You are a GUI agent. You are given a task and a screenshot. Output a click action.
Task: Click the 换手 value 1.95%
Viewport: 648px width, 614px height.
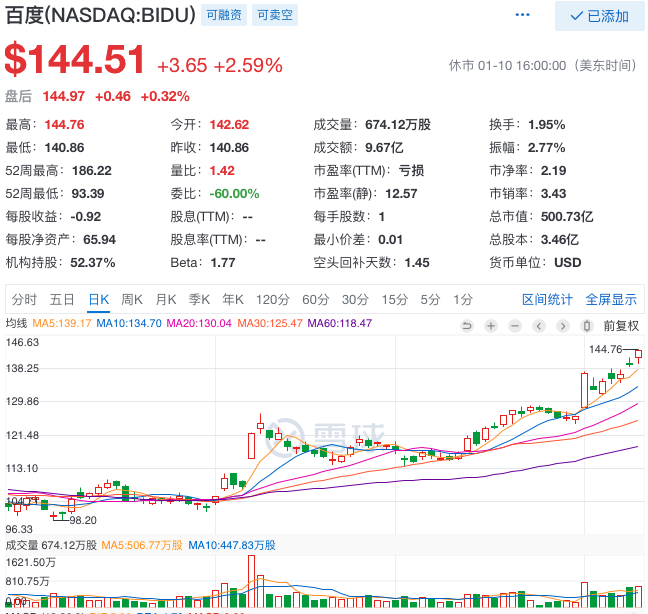547,124
